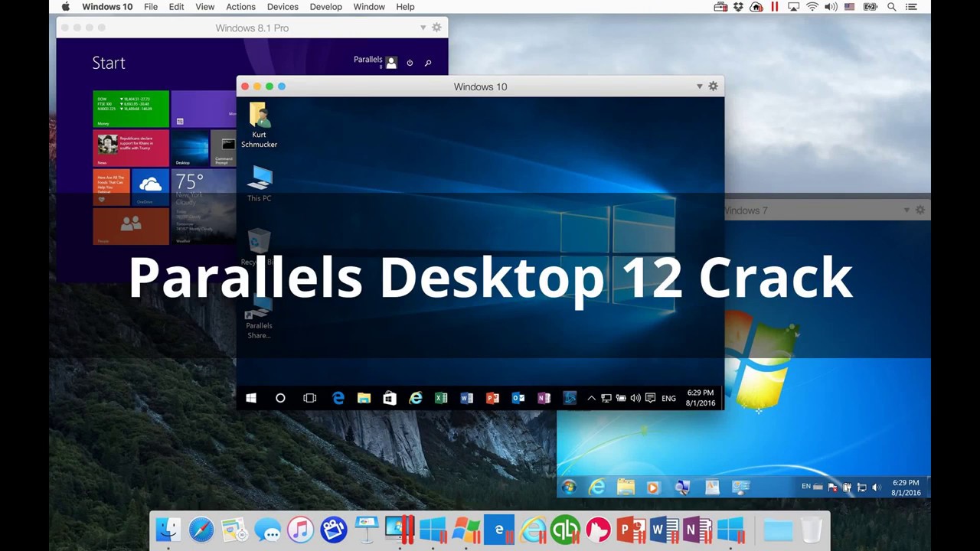
Task: Open the Windows 8.1 Pro window gear settings
Action: 436,28
